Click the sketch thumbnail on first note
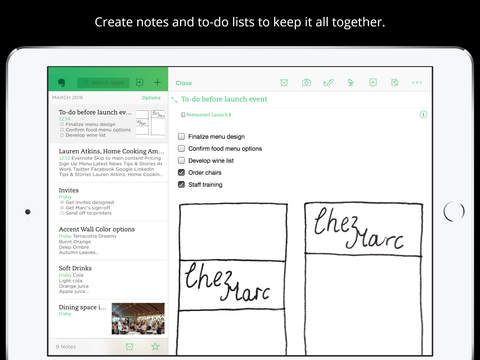The height and width of the screenshot is (360, 480). (151, 123)
